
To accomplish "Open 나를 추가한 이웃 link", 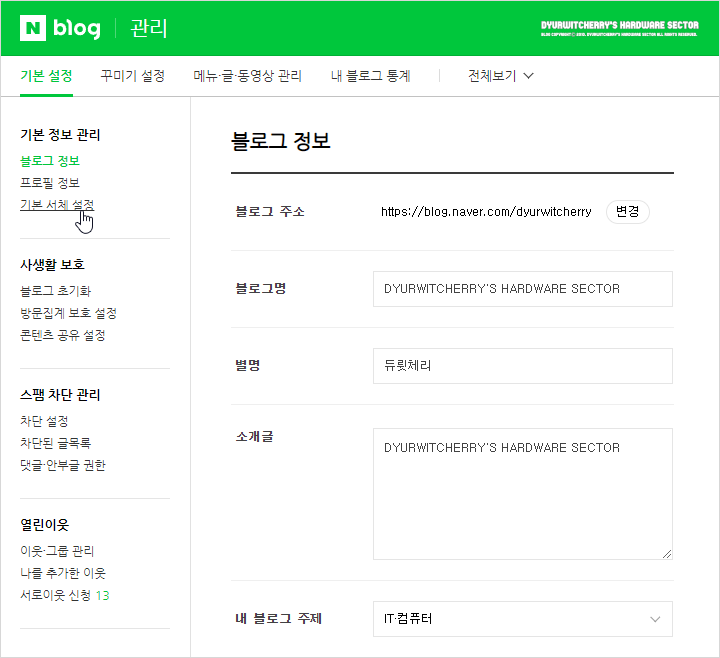I will click(63, 573).
